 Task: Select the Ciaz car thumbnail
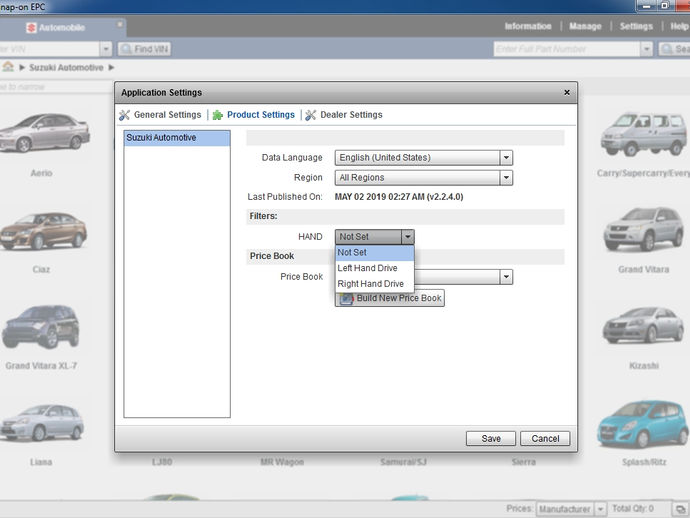pyautogui.click(x=43, y=231)
